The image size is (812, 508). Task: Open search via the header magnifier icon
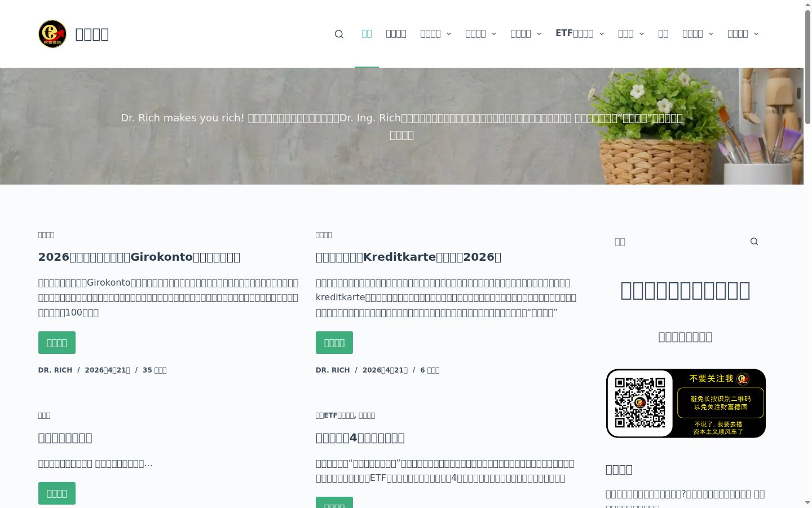(x=339, y=34)
